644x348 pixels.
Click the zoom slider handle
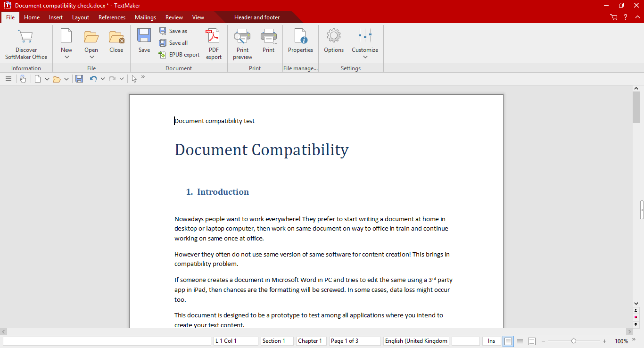point(574,341)
